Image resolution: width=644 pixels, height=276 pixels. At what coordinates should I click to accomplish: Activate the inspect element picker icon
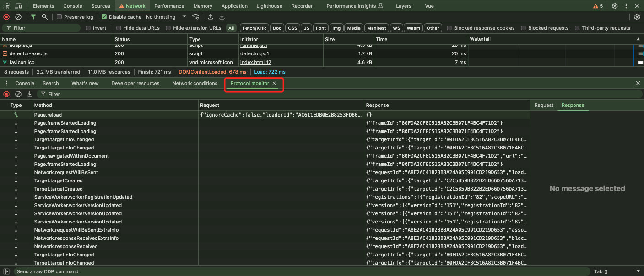coord(7,6)
